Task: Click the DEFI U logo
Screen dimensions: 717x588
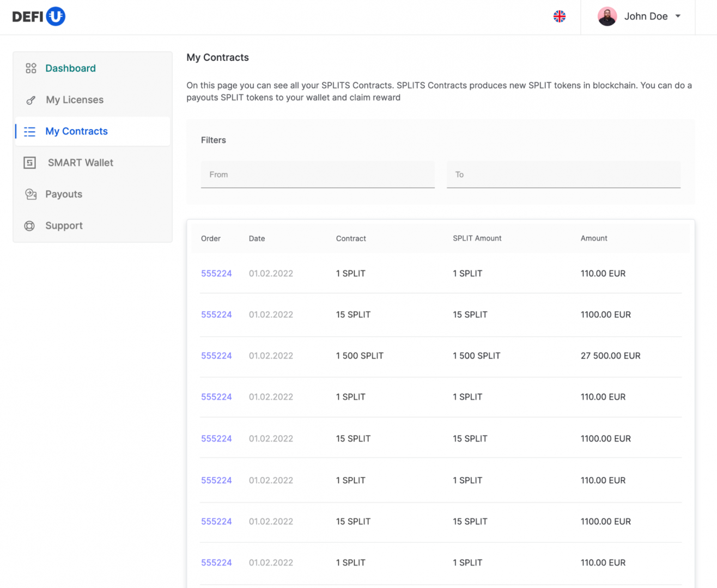Action: [39, 16]
